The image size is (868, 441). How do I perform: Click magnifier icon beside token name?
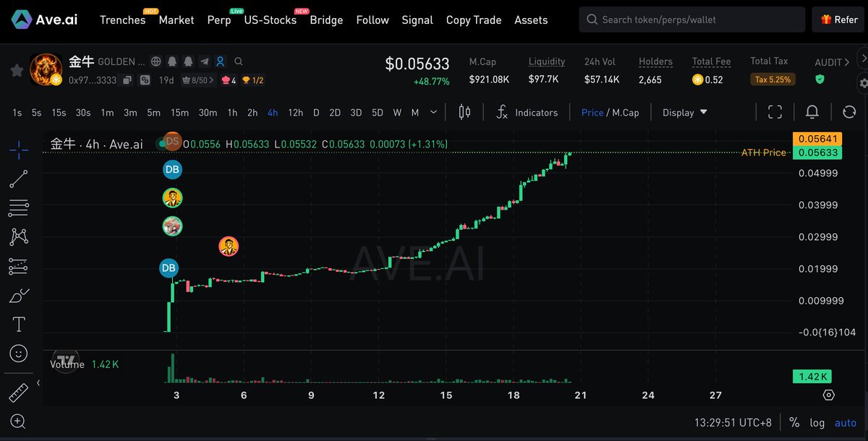(239, 62)
